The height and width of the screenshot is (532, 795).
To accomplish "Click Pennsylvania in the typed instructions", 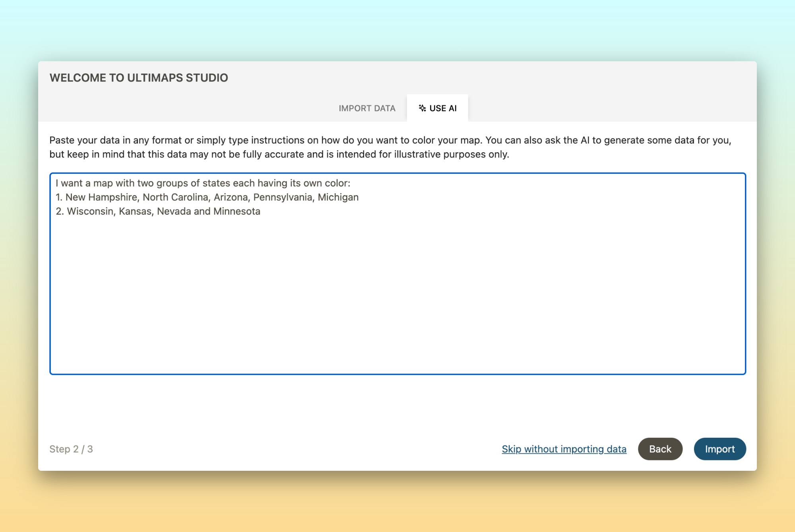I will coord(283,197).
